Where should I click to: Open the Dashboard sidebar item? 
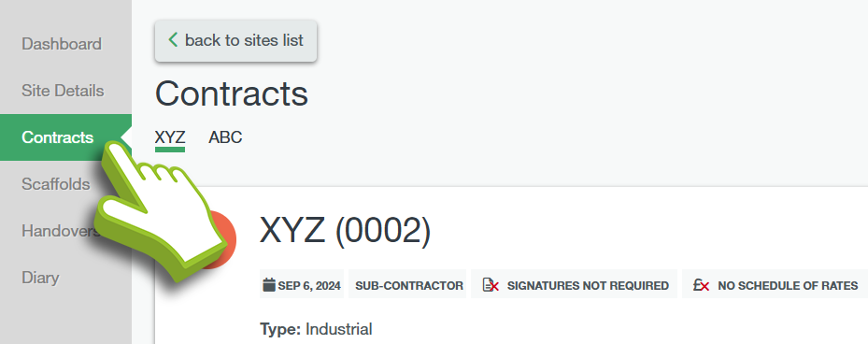[62, 44]
